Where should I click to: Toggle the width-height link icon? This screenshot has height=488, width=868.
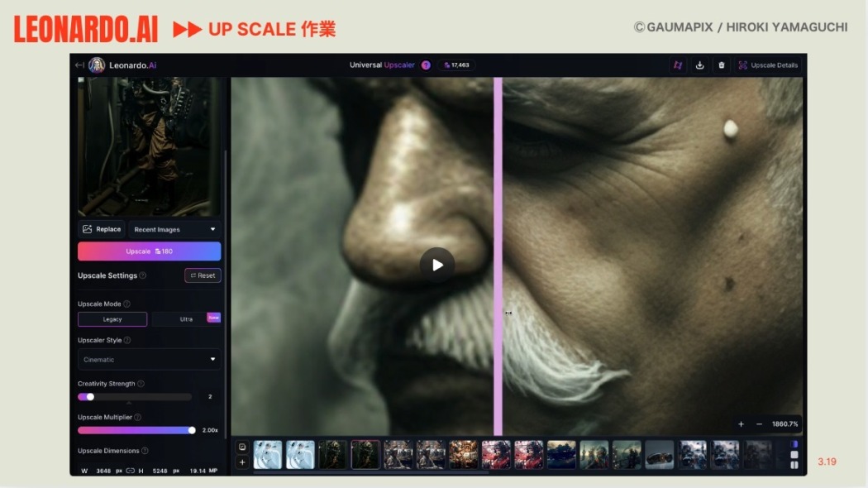coord(130,471)
